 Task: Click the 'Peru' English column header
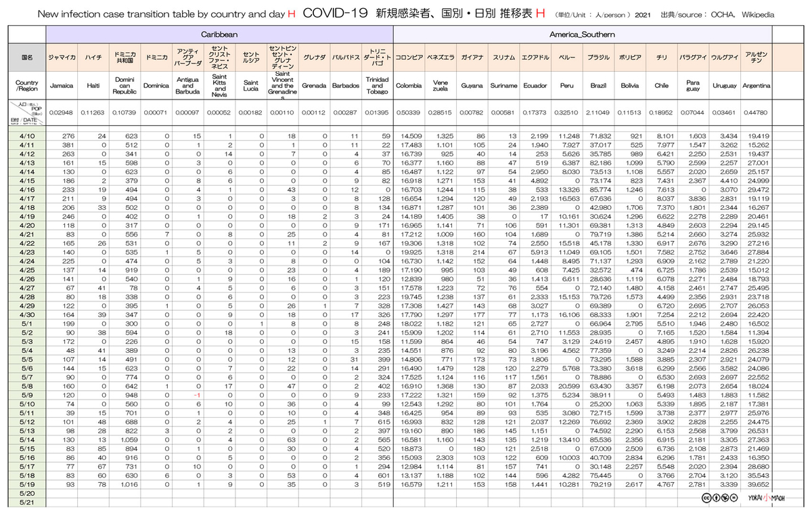tap(566, 86)
